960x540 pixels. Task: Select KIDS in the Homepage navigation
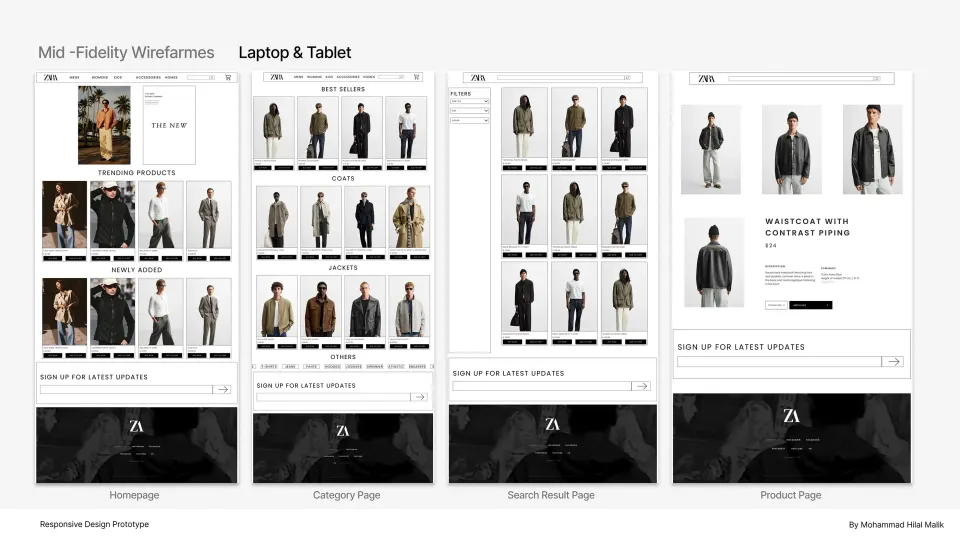coord(118,78)
